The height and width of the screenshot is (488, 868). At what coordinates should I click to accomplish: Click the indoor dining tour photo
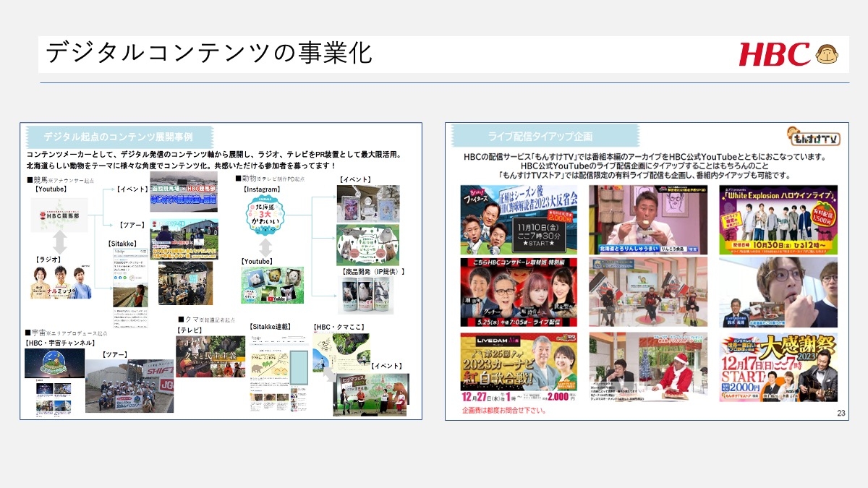tap(185, 283)
